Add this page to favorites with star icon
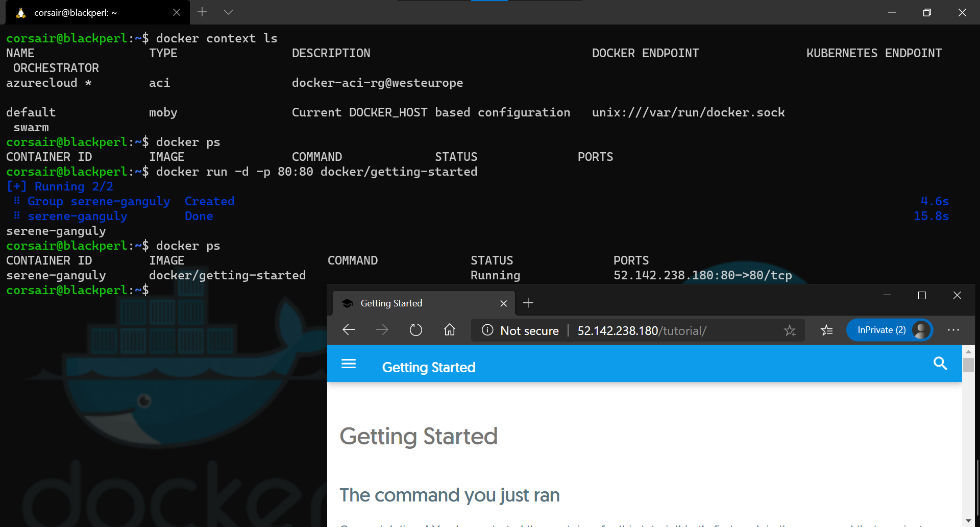 [790, 331]
